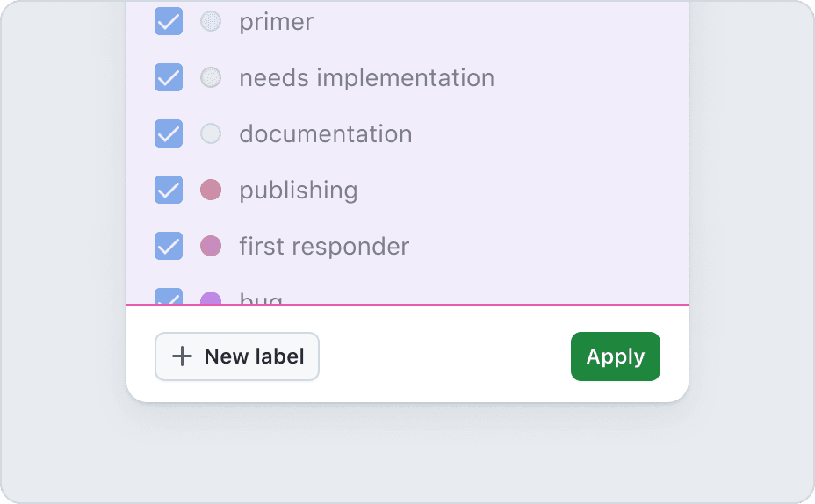Choose the documentation label name
815x504 pixels.
tap(325, 134)
